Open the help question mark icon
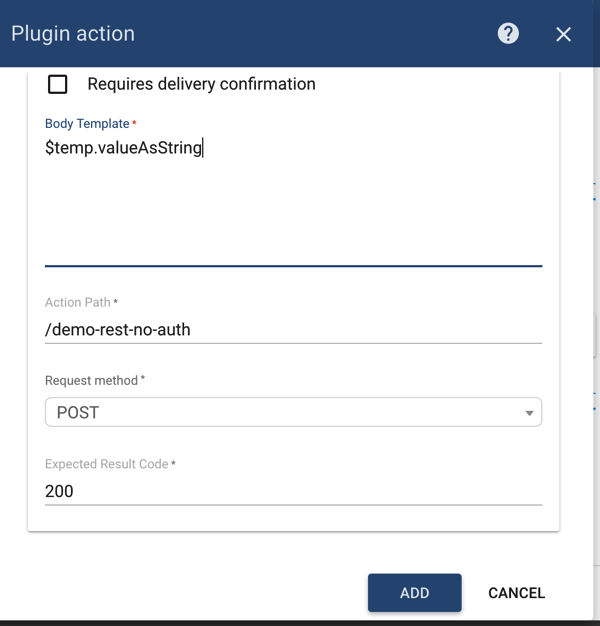Image resolution: width=600 pixels, height=626 pixels. point(508,33)
